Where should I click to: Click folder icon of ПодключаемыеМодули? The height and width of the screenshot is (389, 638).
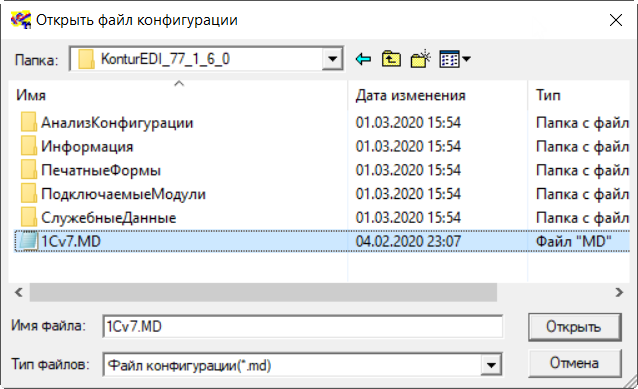[28, 194]
